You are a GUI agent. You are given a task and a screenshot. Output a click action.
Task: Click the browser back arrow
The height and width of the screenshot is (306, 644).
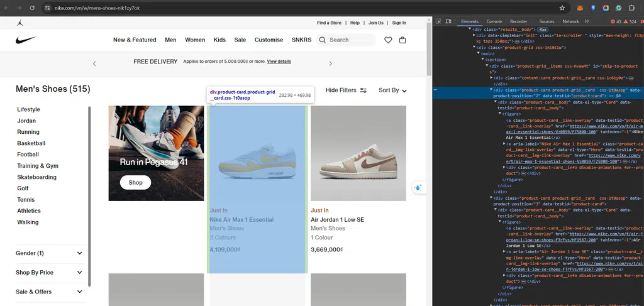(6, 8)
